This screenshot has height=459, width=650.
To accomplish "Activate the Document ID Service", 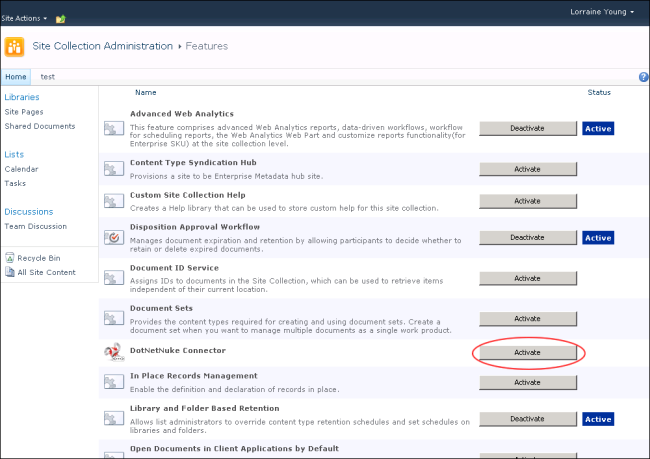I will (528, 278).
